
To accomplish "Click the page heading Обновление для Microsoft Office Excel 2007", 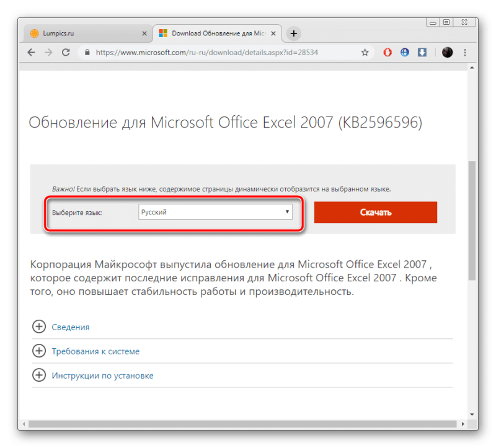I will pyautogui.click(x=226, y=123).
